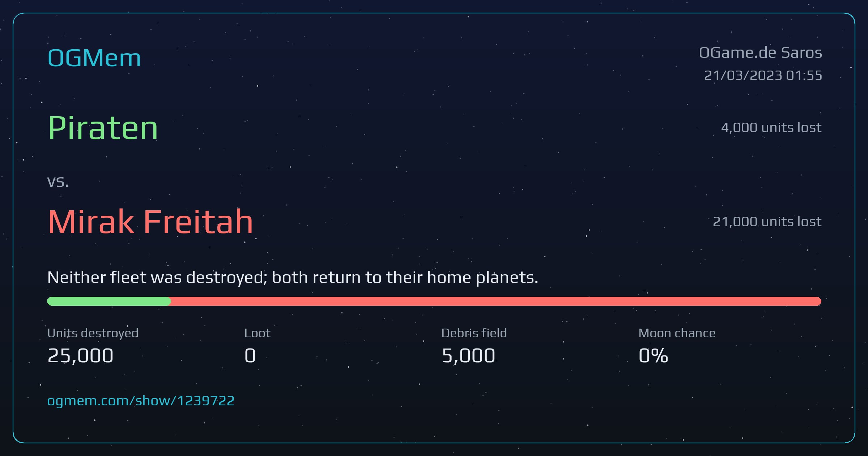Click the 25,000 units destroyed value

pos(80,355)
